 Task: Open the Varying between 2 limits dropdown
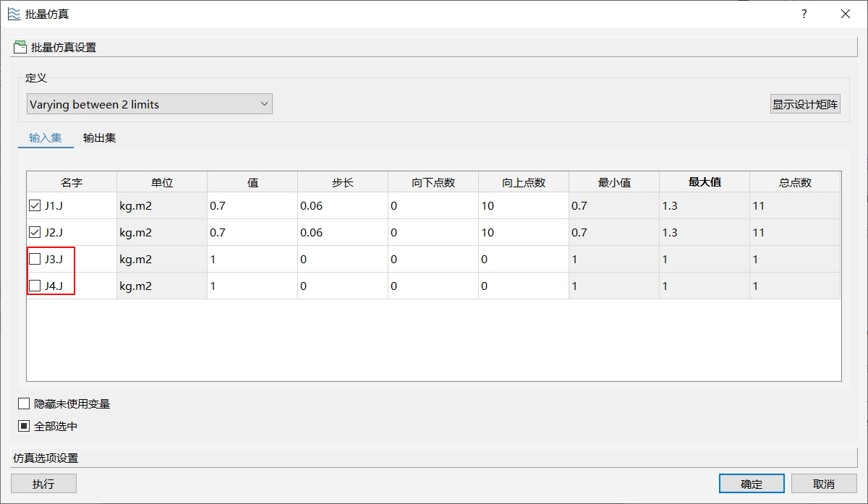point(149,104)
